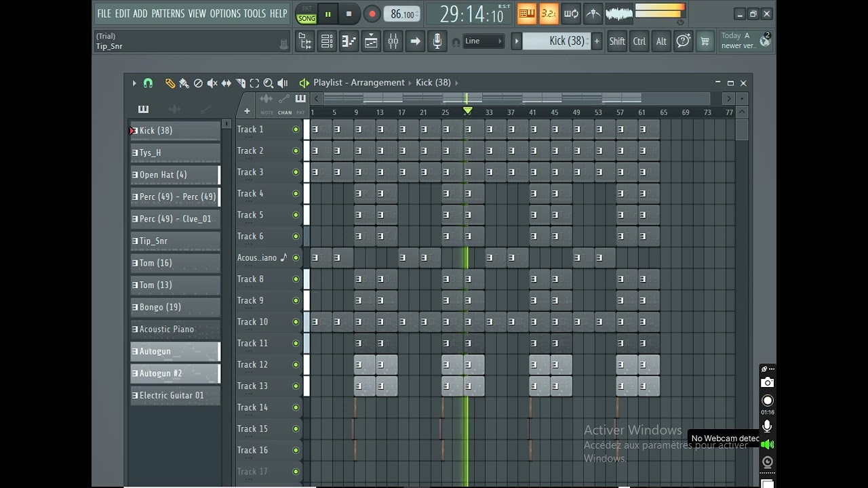Toggle the countdown before recording icon
The height and width of the screenshot is (488, 868).
tap(548, 14)
